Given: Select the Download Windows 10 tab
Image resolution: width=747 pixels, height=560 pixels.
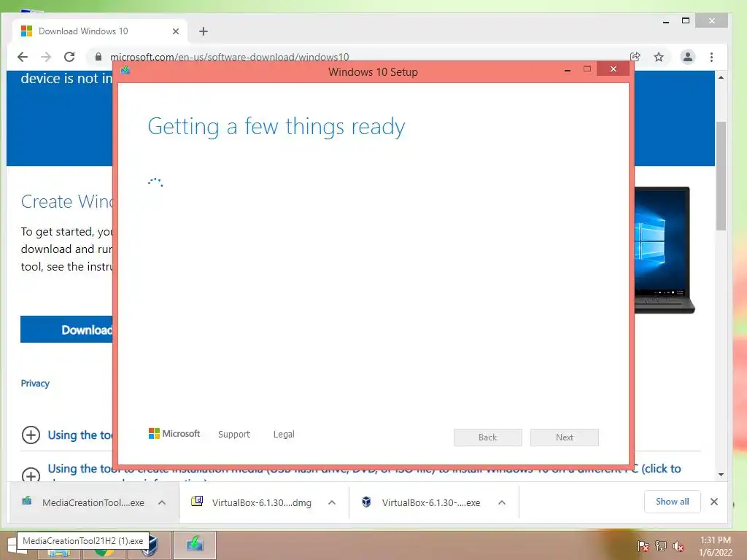Looking at the screenshot, I should click(100, 31).
